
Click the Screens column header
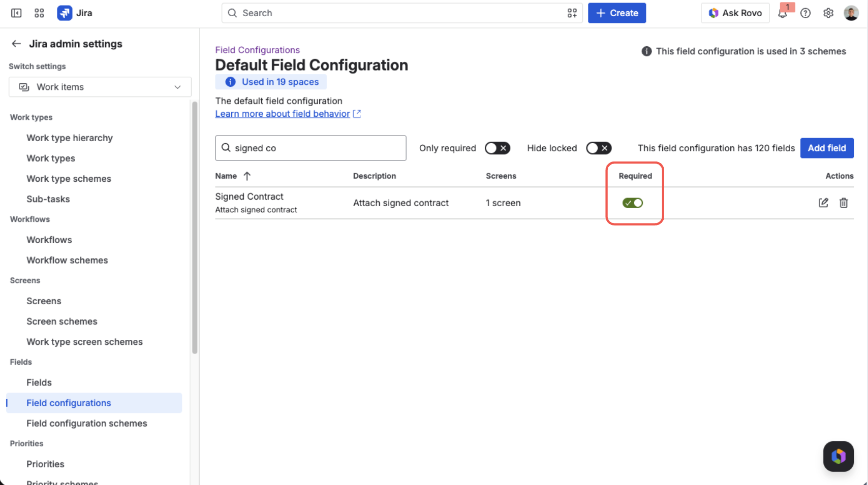click(501, 176)
